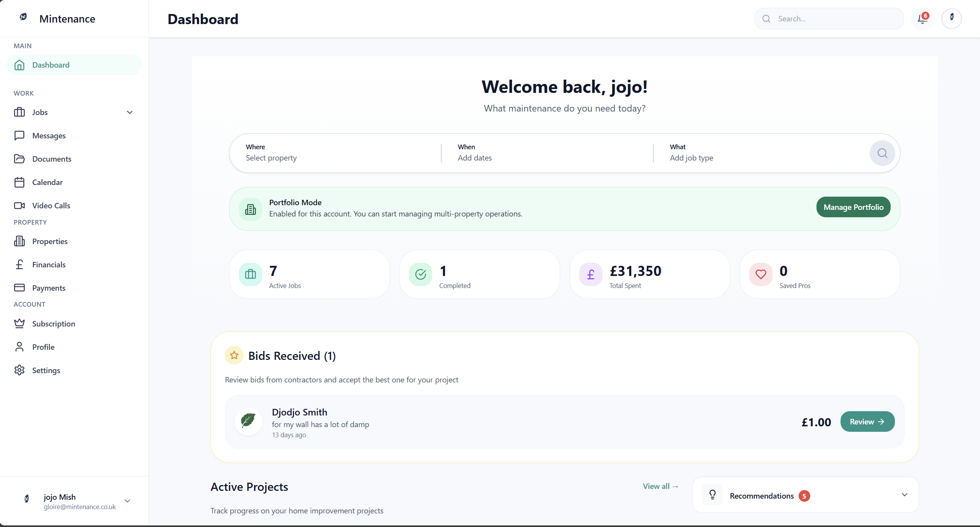
Task: Open the user avatar in top bar
Action: click(x=951, y=19)
